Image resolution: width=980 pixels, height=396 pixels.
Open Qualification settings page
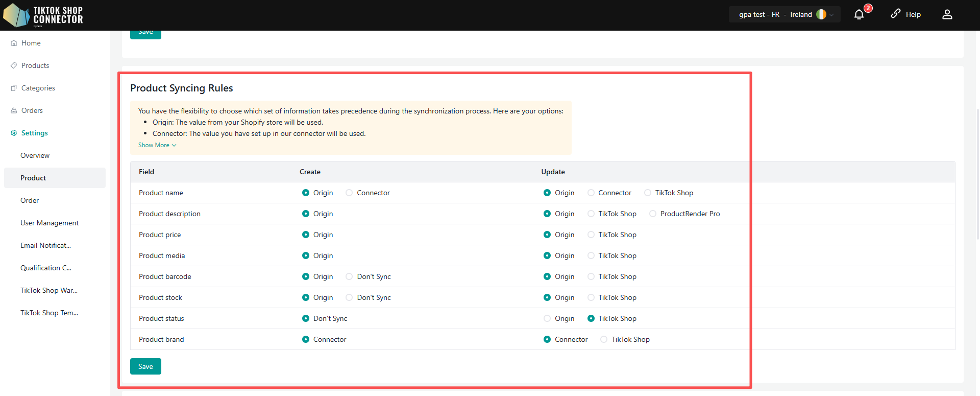[46, 268]
